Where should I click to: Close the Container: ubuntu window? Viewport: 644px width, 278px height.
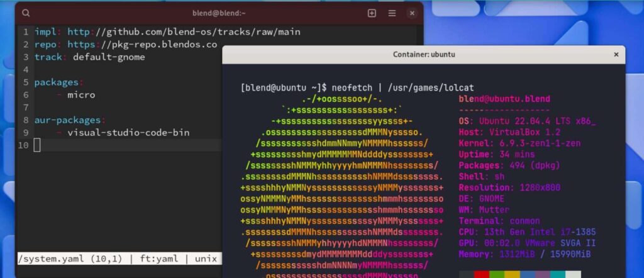616,54
